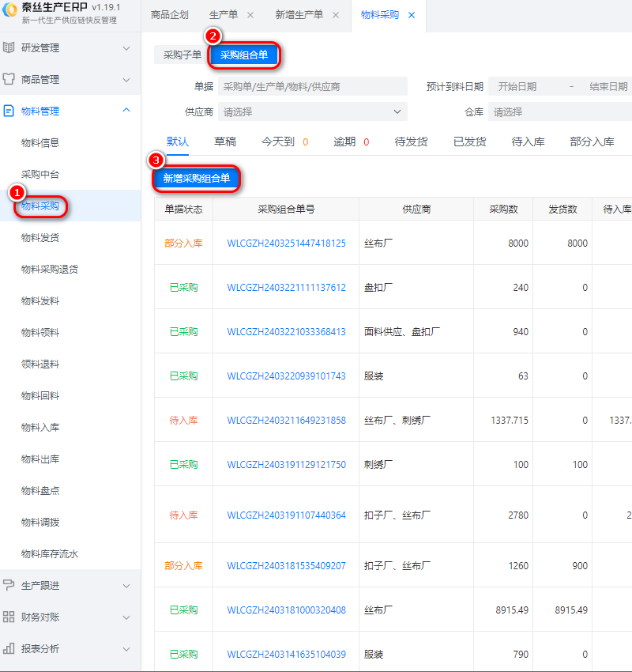632x672 pixels.
Task: Click the 研发管理 book icon in sidebar
Action: click(x=9, y=48)
